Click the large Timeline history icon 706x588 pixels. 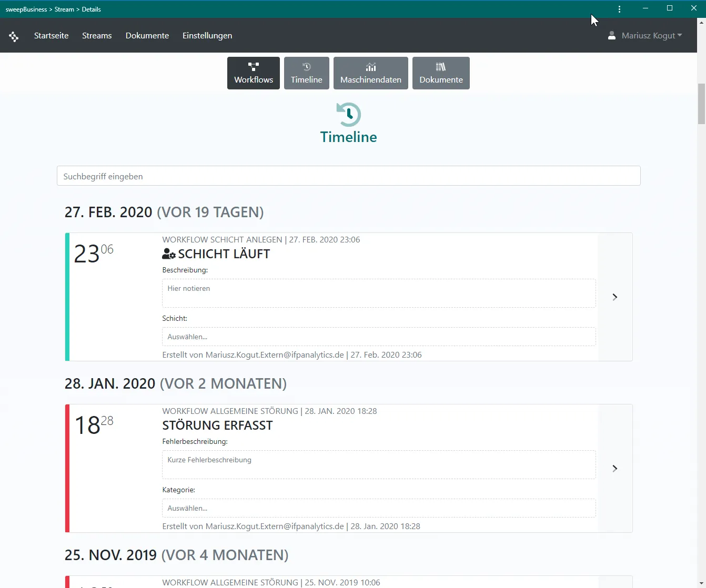click(348, 115)
